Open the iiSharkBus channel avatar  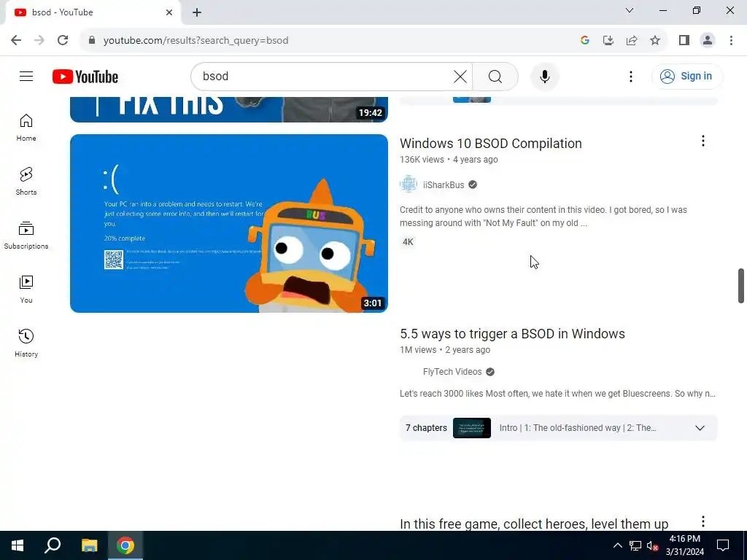(409, 184)
